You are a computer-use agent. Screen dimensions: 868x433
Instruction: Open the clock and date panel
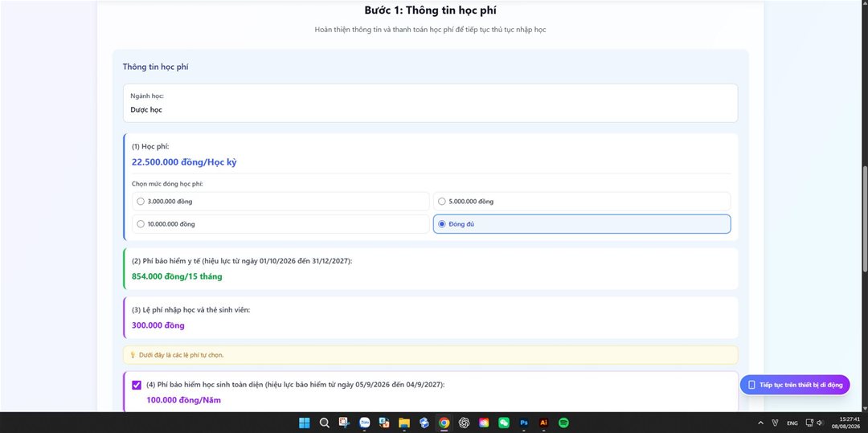(845, 423)
